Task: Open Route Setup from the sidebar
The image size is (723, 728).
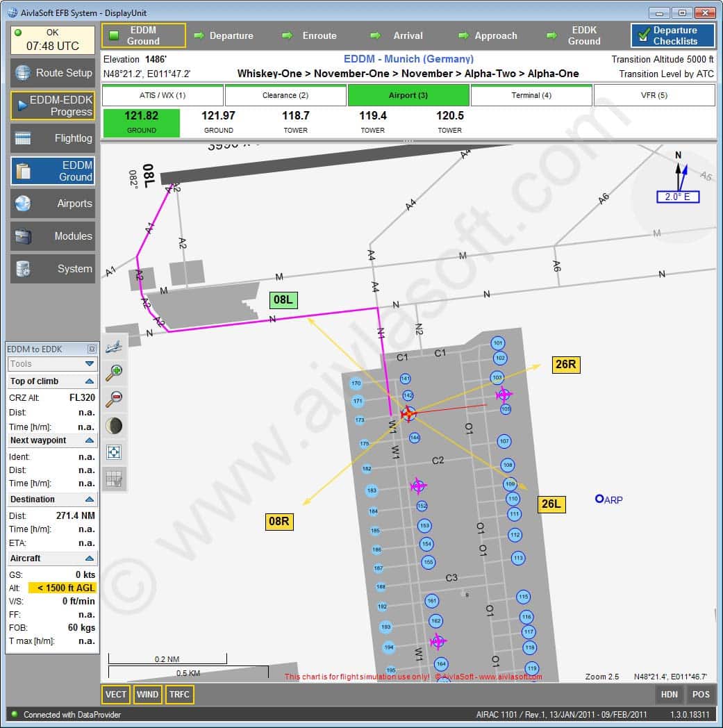Action: click(53, 73)
